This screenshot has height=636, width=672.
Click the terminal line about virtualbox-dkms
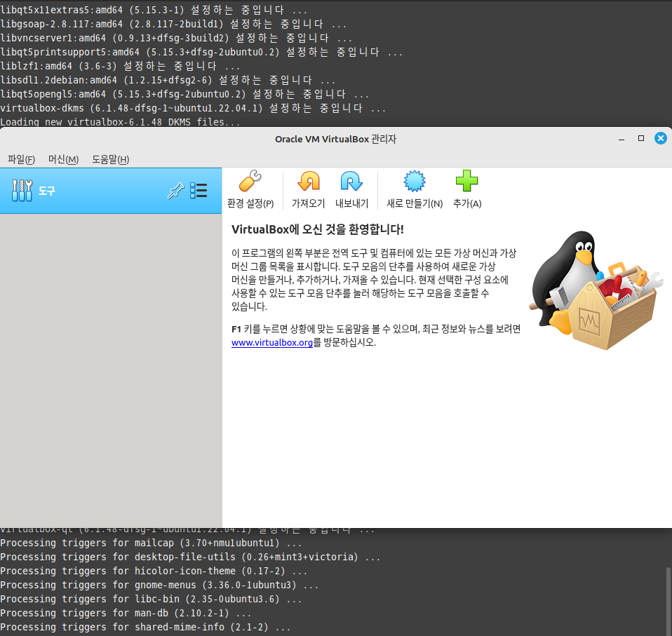193,109
